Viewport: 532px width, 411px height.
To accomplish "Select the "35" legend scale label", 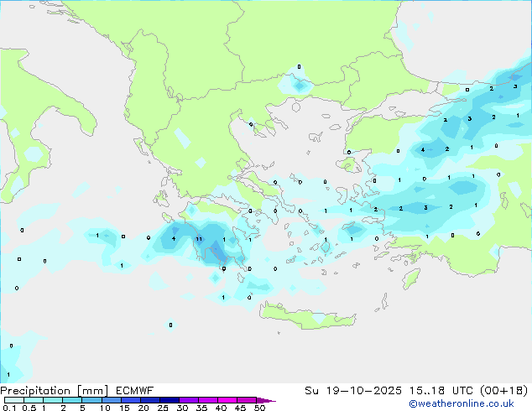I will point(201,408).
